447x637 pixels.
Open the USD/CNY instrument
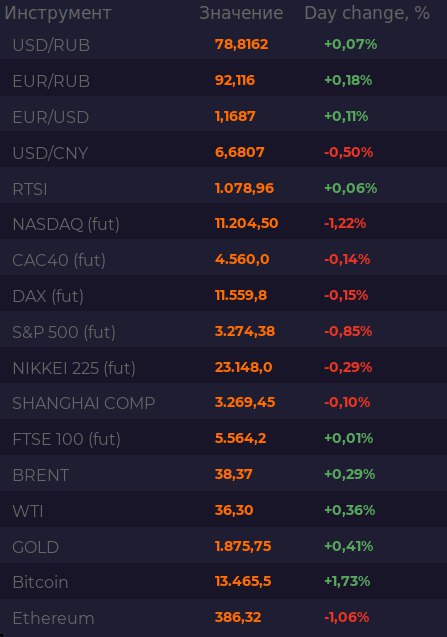pyautogui.click(x=50, y=153)
